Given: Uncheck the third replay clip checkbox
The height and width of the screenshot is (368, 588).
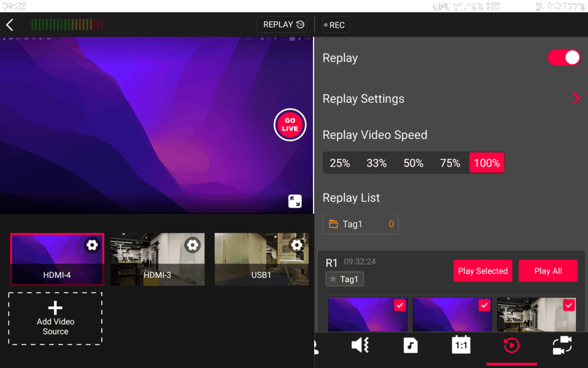Looking at the screenshot, I should pos(568,305).
